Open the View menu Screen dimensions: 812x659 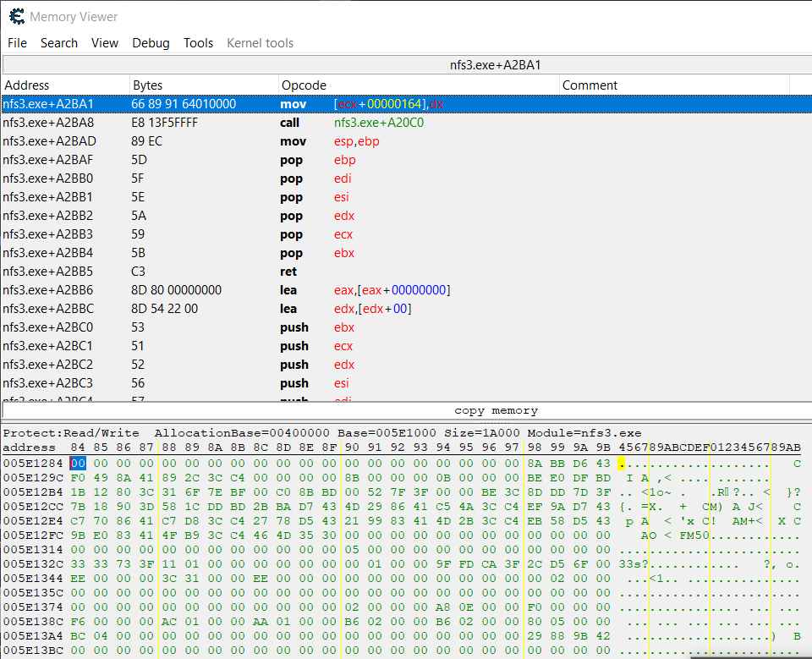click(105, 43)
